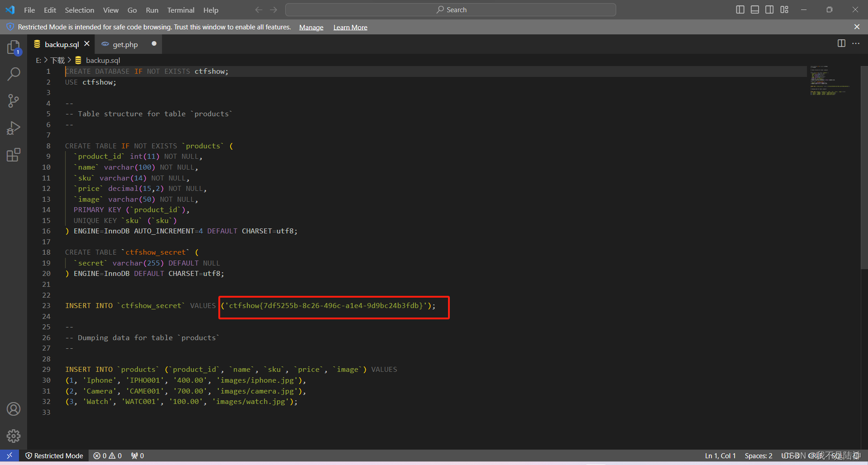Split the editor to the right
Viewport: 868px width, 465px height.
point(841,43)
